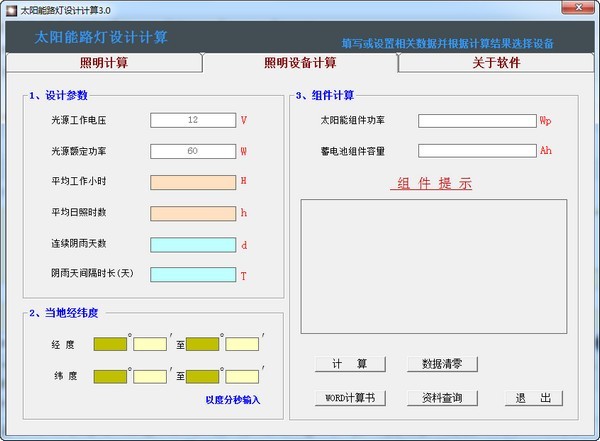Click the 蓄电池组件容量 Ah field

tap(477, 151)
